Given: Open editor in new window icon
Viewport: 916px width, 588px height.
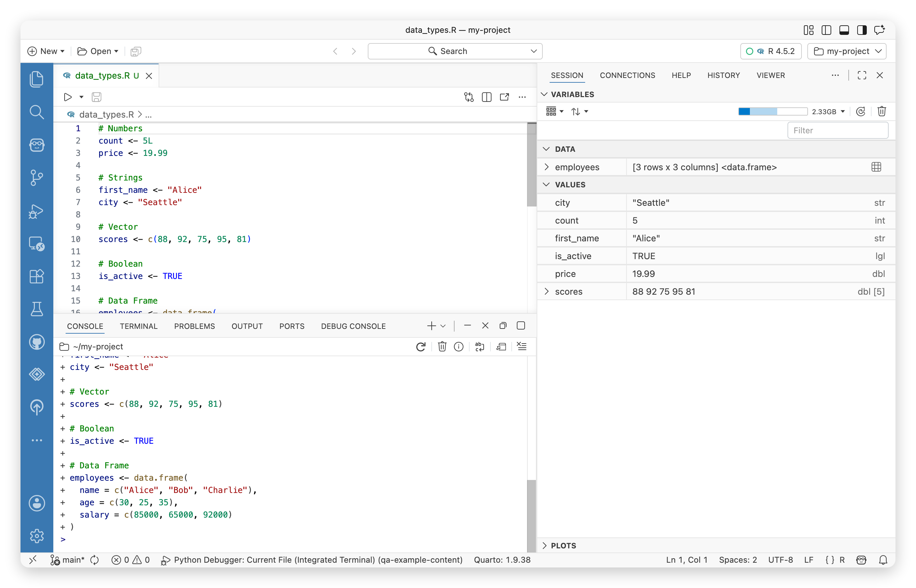Looking at the screenshot, I should [x=504, y=97].
